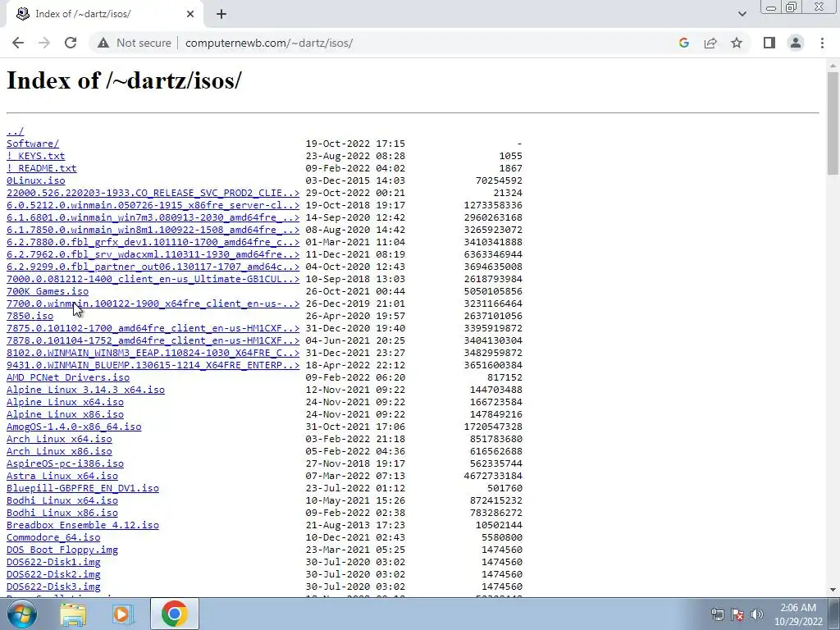This screenshot has height=630, width=840.
Task: Click the 7000.0.081212-1400 Ultimate link
Action: (x=153, y=279)
